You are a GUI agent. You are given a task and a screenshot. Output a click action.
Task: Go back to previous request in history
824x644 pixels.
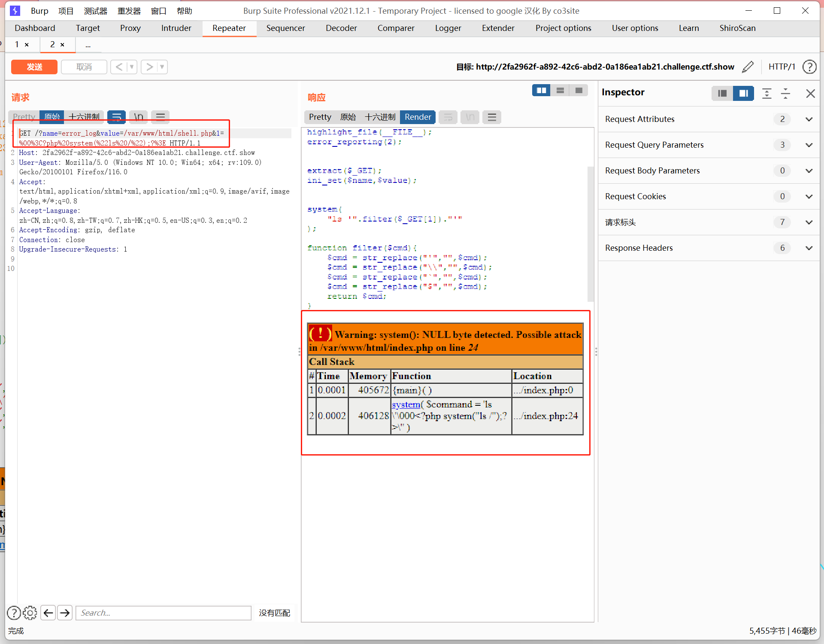[119, 67]
